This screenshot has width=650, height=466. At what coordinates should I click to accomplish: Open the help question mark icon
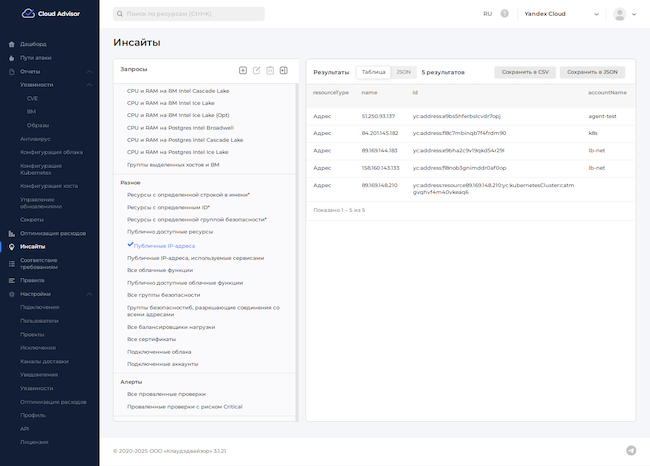pos(504,14)
